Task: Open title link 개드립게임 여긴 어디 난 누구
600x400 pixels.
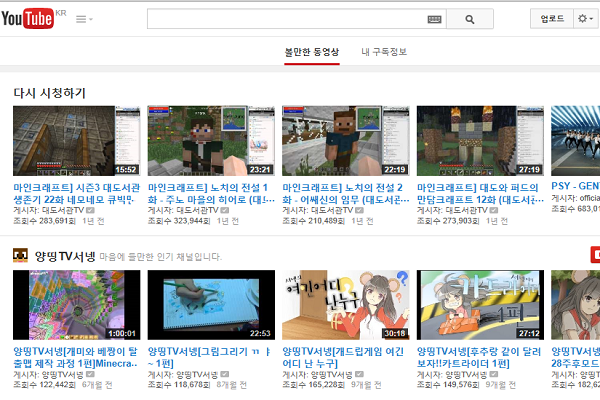Action: click(x=343, y=358)
